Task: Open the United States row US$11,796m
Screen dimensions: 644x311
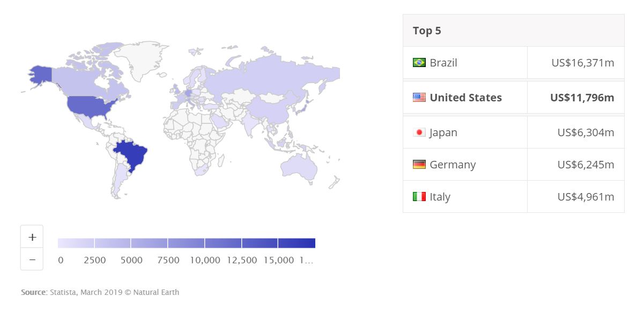Action: pos(514,98)
